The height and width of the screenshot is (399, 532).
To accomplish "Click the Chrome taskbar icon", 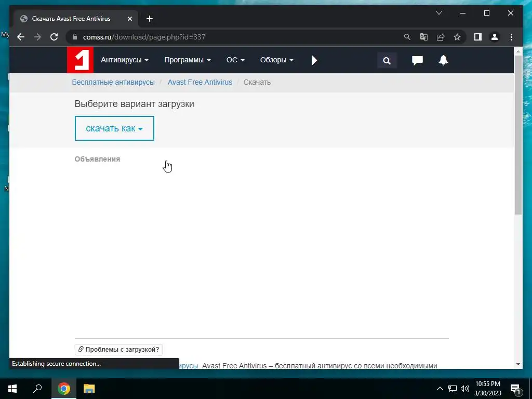I will [x=64, y=389].
